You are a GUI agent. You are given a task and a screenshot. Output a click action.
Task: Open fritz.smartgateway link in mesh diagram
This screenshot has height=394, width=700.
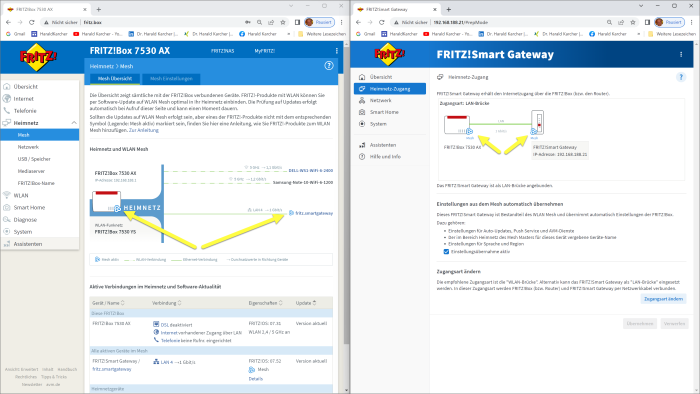pyautogui.click(x=314, y=213)
